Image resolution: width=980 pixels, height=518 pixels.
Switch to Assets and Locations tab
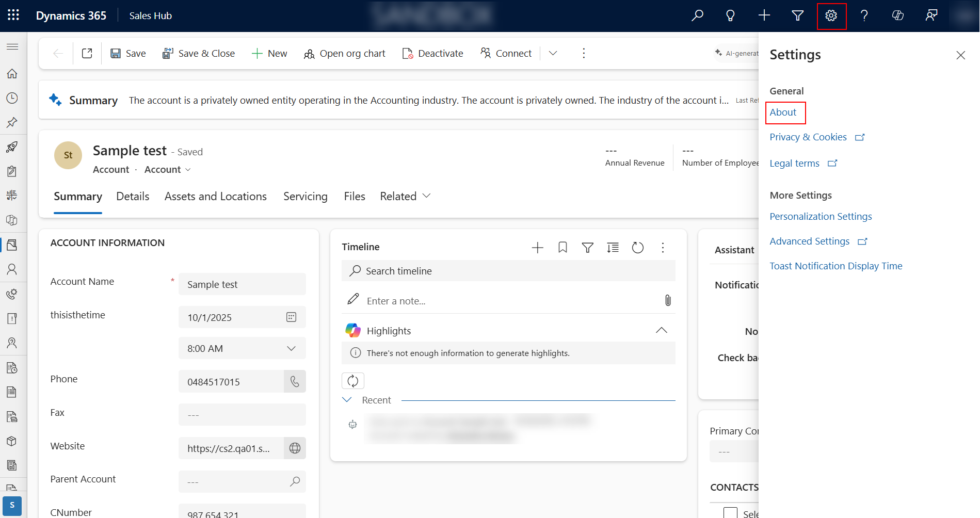pos(216,197)
